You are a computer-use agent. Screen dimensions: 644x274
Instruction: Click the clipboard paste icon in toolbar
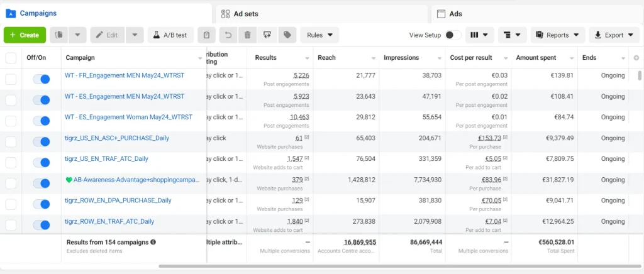click(x=207, y=35)
